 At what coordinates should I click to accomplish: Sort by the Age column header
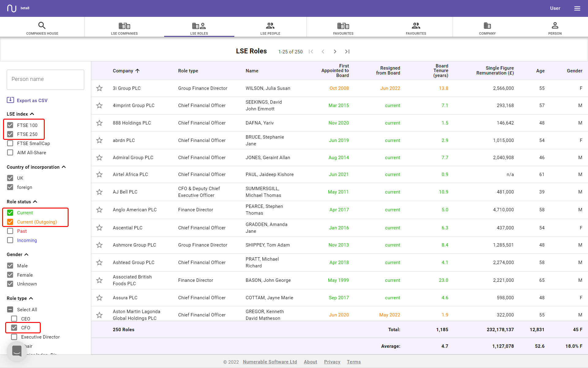tap(540, 71)
